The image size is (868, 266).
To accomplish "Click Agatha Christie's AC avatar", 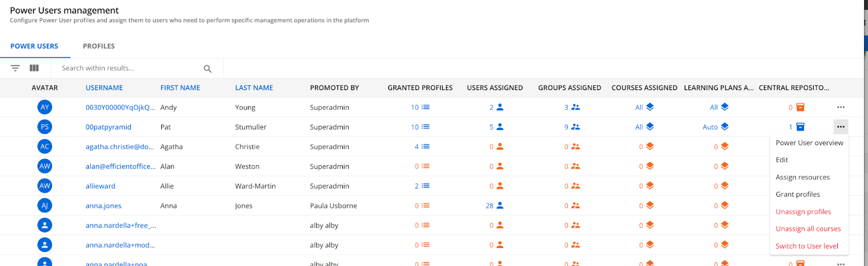I will pyautogui.click(x=45, y=147).
